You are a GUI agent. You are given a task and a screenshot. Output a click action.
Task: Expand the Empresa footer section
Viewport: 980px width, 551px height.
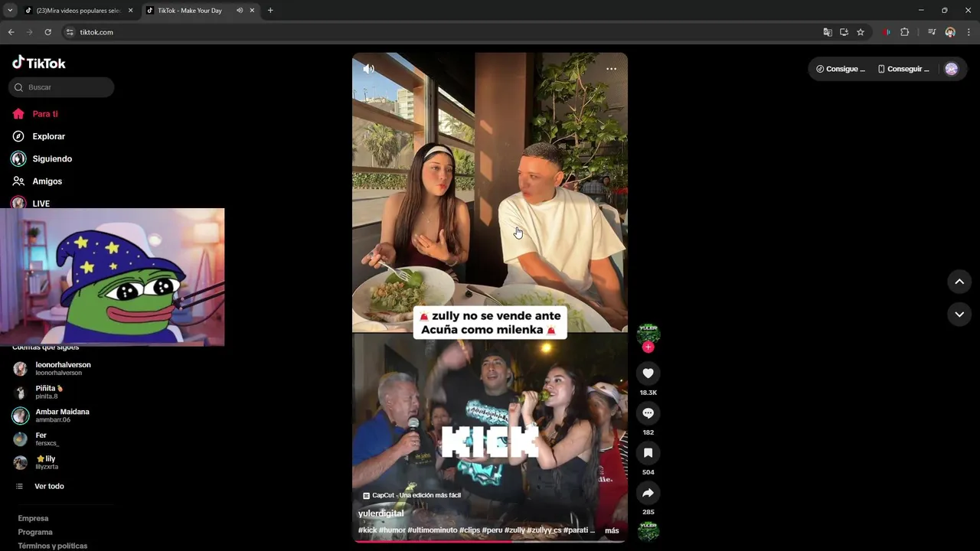[x=33, y=518]
